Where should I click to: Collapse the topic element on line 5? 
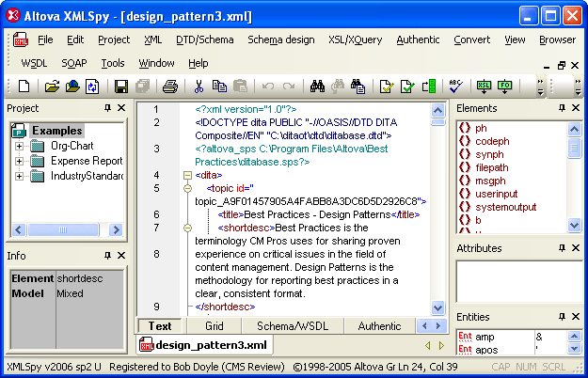pyautogui.click(x=187, y=188)
